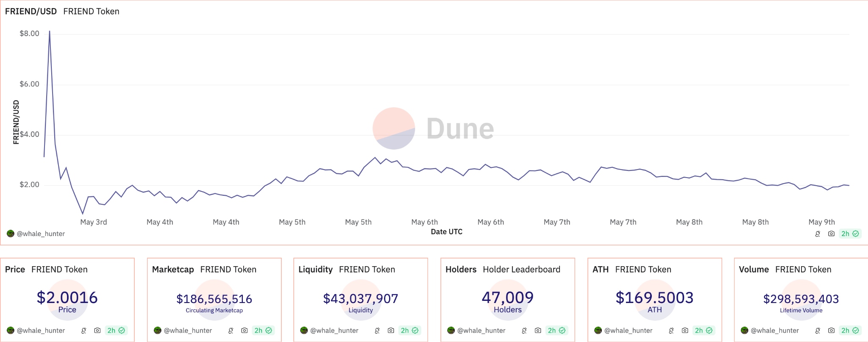Click the camera icon on Liquidity card
The height and width of the screenshot is (342, 868).
[x=391, y=330]
